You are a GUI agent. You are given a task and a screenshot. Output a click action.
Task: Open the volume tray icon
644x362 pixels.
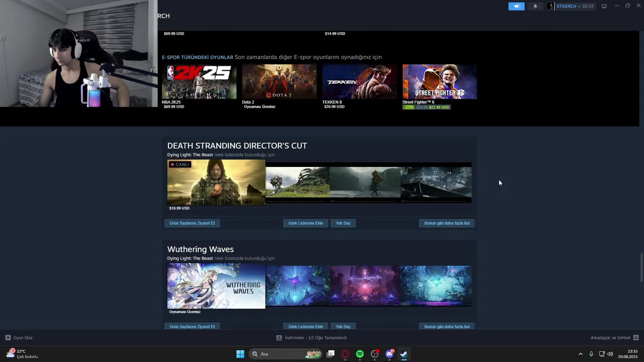(610, 354)
